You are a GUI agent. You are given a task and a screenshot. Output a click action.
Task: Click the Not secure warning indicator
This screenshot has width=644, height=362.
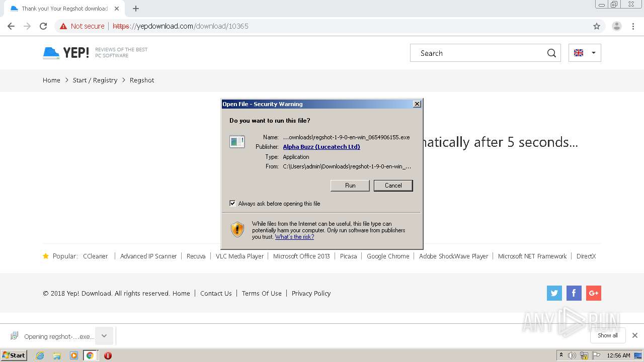point(82,26)
